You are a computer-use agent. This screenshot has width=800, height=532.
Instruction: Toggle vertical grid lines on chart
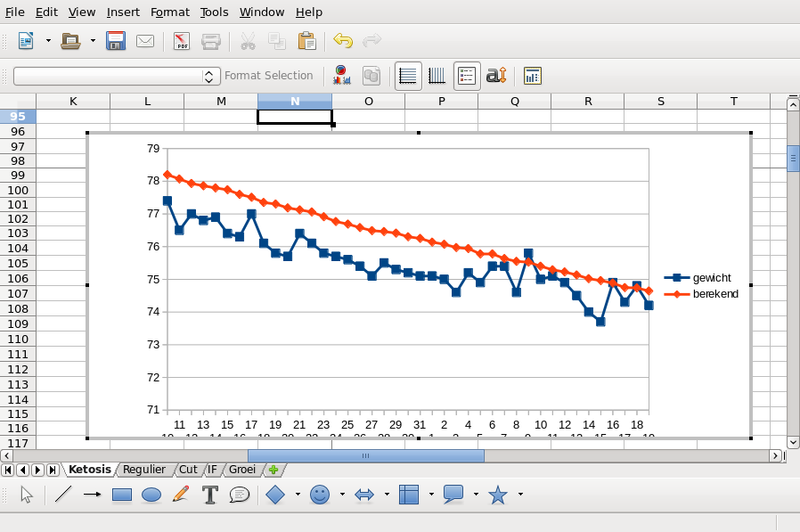[437, 76]
